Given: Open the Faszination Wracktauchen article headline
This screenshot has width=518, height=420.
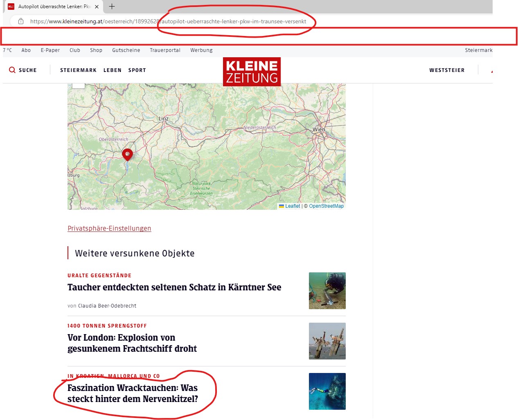Looking at the screenshot, I should pos(133,393).
